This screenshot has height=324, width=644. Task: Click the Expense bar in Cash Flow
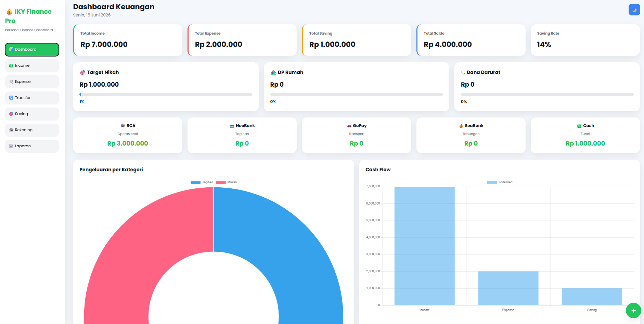(x=508, y=288)
